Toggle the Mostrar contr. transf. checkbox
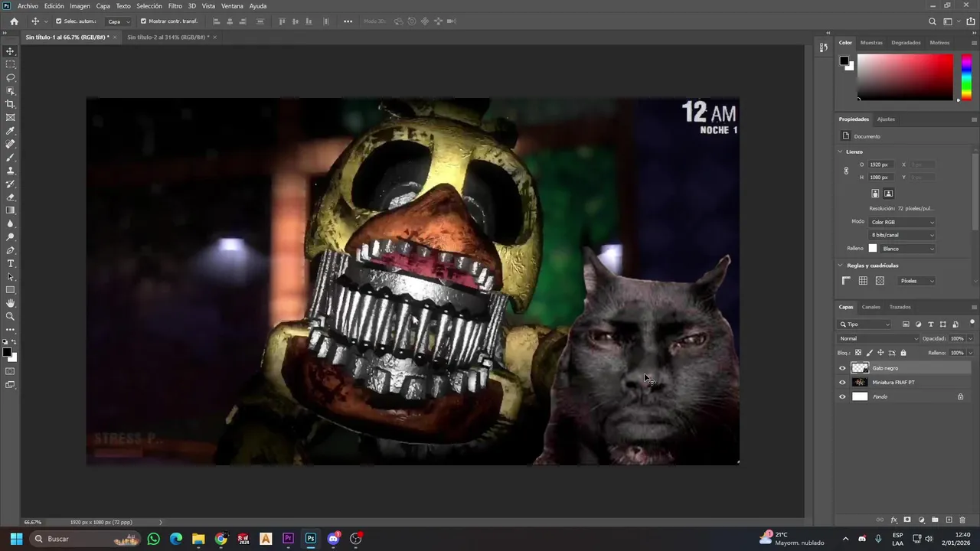The width and height of the screenshot is (980, 551). click(143, 21)
